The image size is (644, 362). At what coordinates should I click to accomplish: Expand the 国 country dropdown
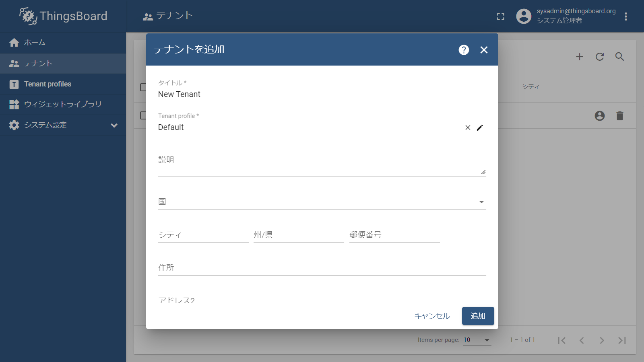tap(481, 202)
